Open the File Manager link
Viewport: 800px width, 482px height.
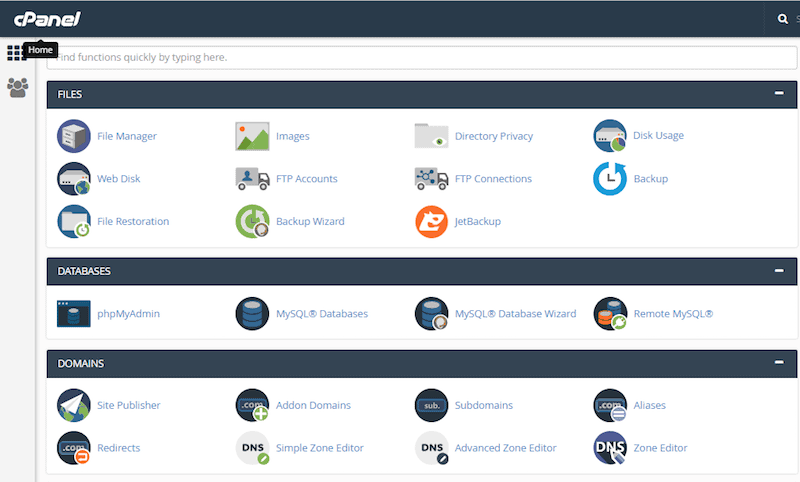(127, 136)
